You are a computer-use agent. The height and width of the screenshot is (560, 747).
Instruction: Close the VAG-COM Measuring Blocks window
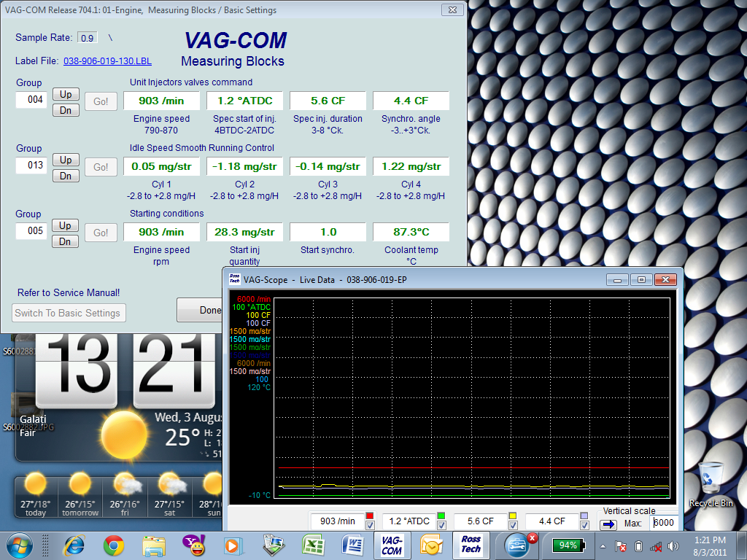[452, 9]
